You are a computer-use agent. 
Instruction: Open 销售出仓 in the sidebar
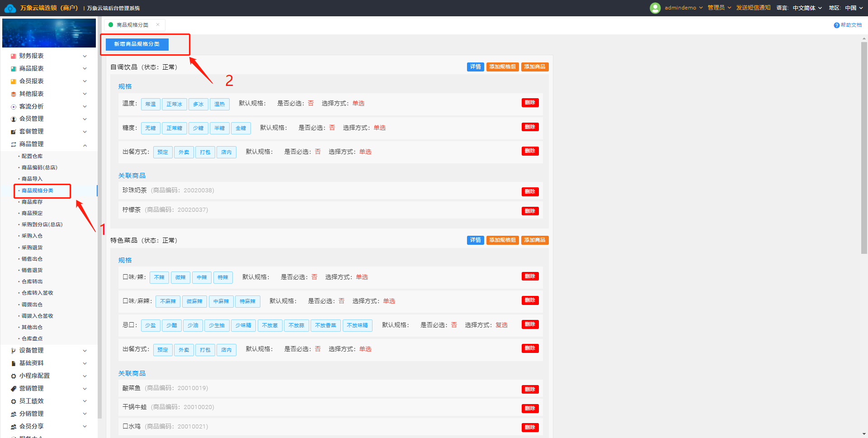[32, 259]
